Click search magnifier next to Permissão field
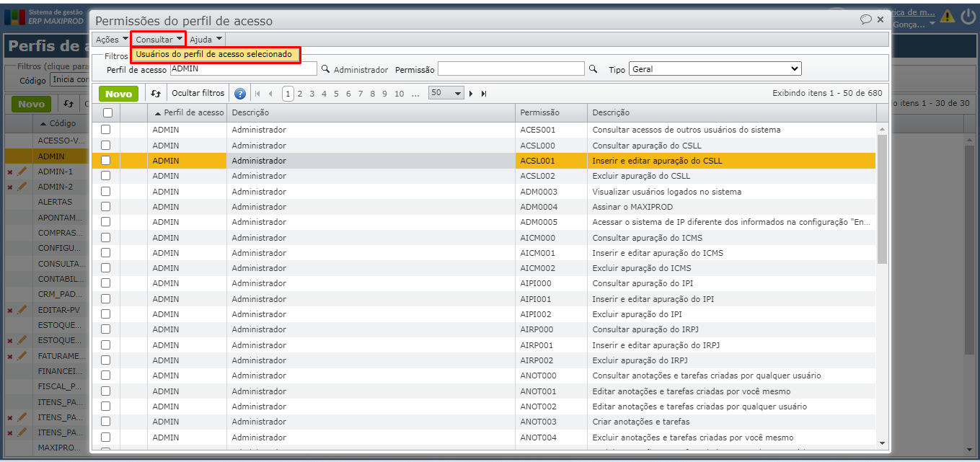This screenshot has width=980, height=462. 593,69
